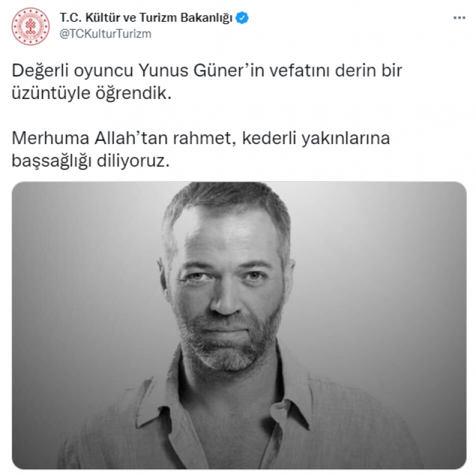Click the blue verified checkmark badge
The image size is (476, 475).
242,18
